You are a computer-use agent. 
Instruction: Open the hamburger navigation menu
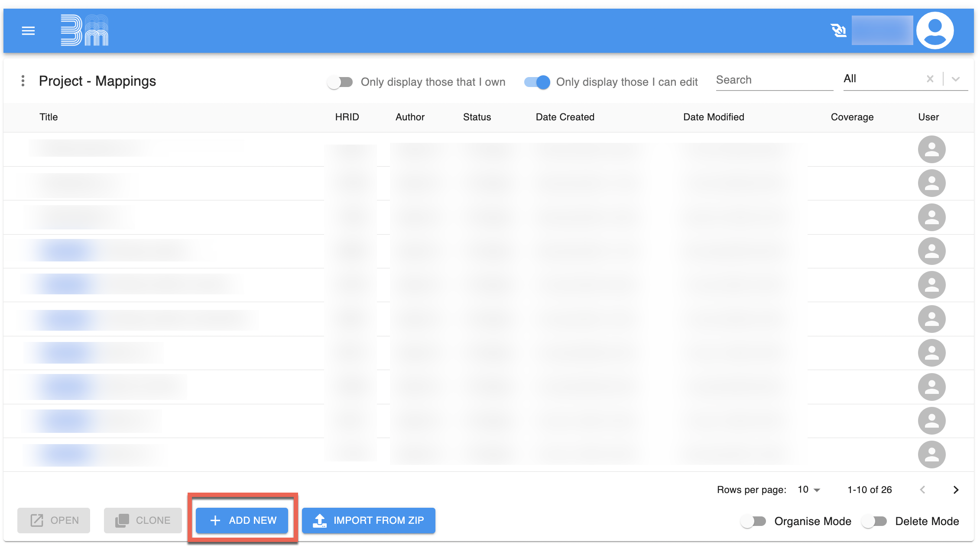point(28,31)
